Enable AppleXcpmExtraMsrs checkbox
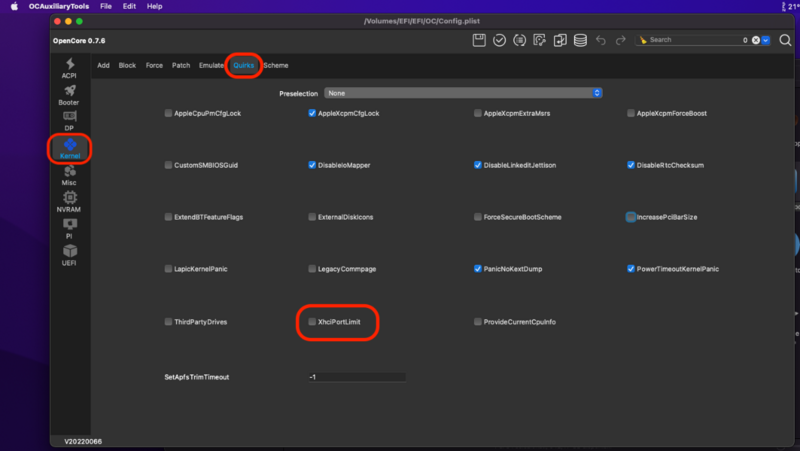Screen dimensions: 800x451 coord(478,113)
